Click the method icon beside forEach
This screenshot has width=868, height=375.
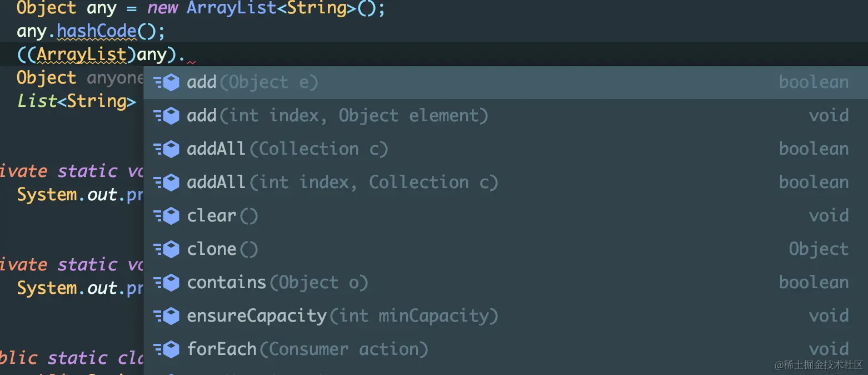point(166,349)
